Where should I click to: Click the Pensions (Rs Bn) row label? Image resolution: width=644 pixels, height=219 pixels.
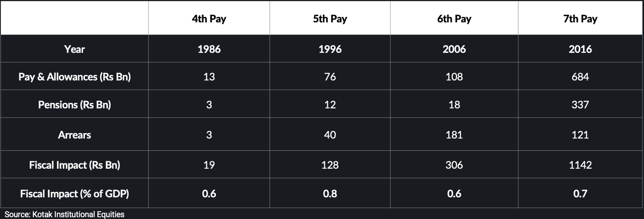pyautogui.click(x=74, y=105)
